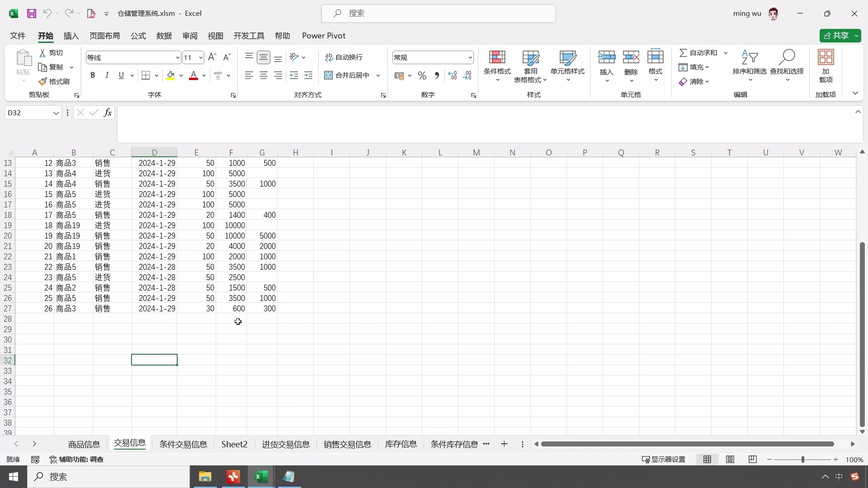Open the Sheet2 worksheet tab

[x=234, y=444]
